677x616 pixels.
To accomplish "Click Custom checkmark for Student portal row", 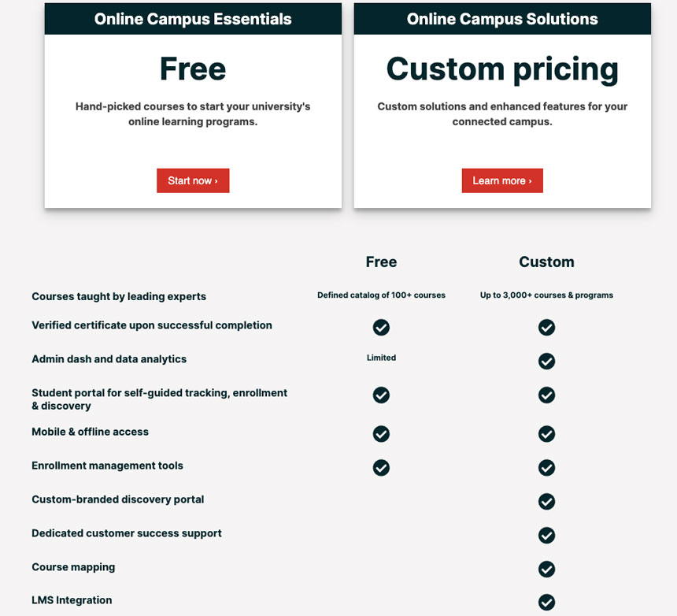I will (x=546, y=395).
